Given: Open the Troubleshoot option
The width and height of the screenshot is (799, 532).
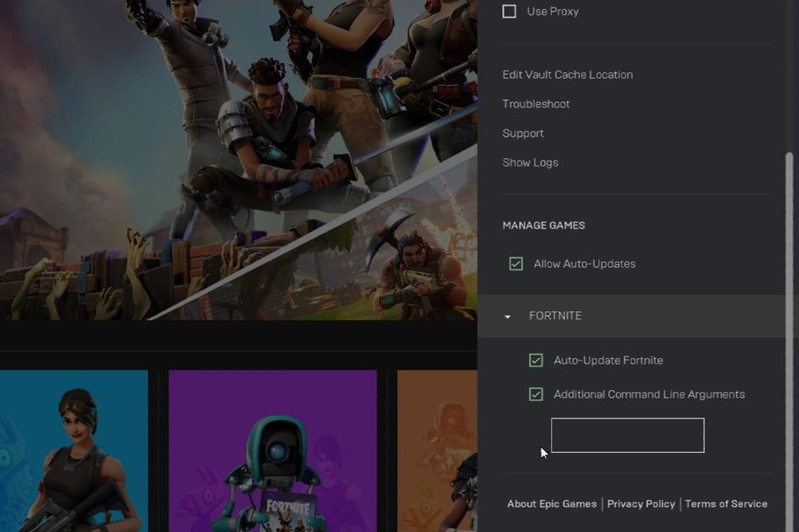Looking at the screenshot, I should (x=536, y=104).
